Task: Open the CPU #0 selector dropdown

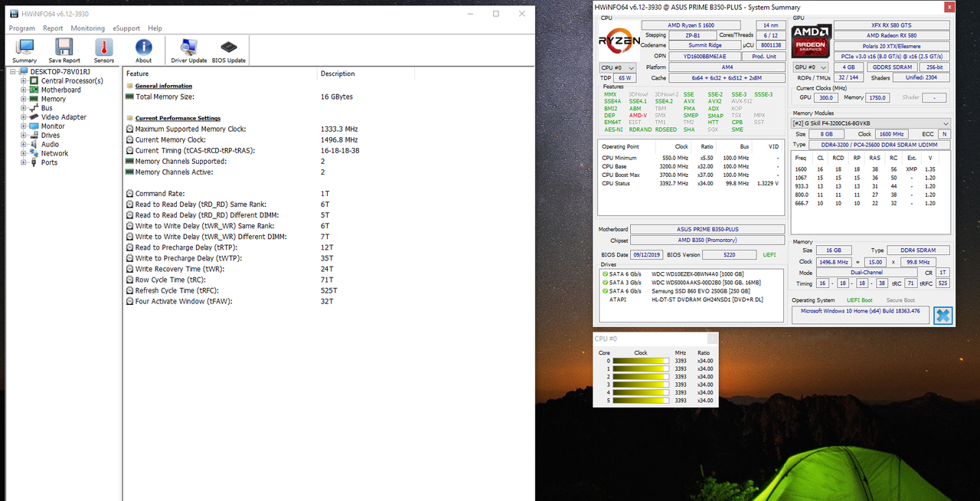Action: (x=617, y=67)
